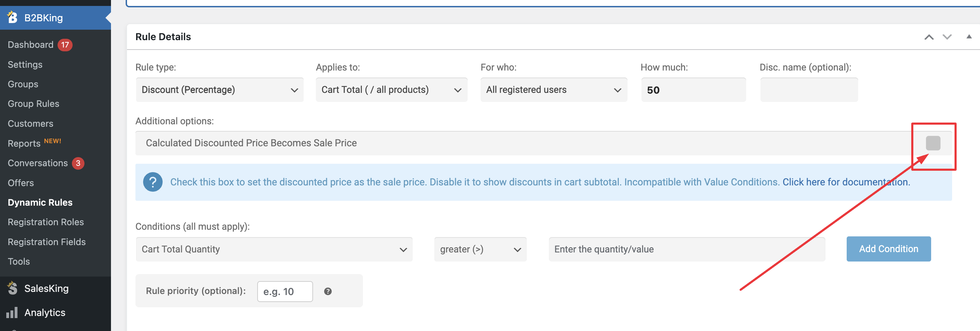Collapse the Rule Details panel
Viewport: 980px width, 331px height.
tap(968, 37)
